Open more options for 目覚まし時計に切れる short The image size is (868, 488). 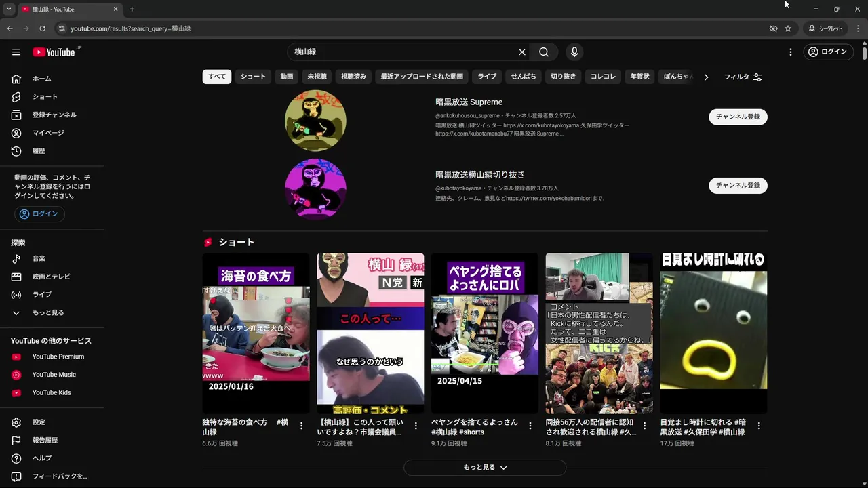pyautogui.click(x=759, y=426)
